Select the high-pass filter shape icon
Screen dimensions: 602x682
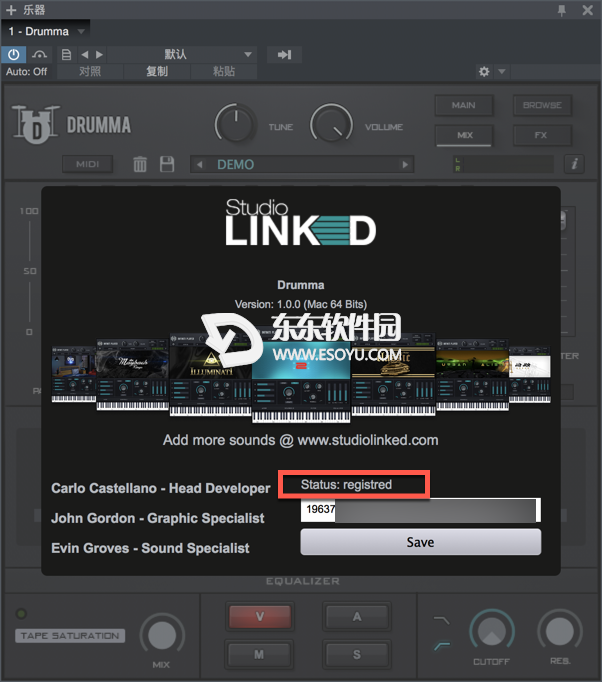[442, 645]
